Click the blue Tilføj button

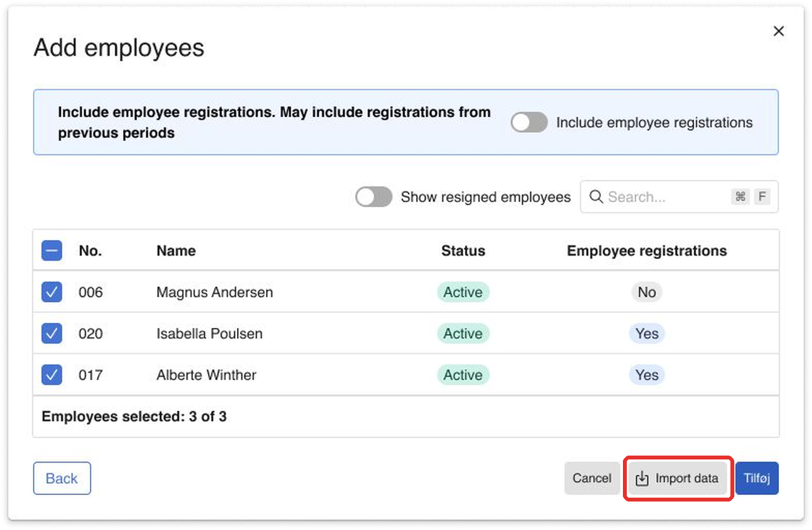[x=757, y=478]
